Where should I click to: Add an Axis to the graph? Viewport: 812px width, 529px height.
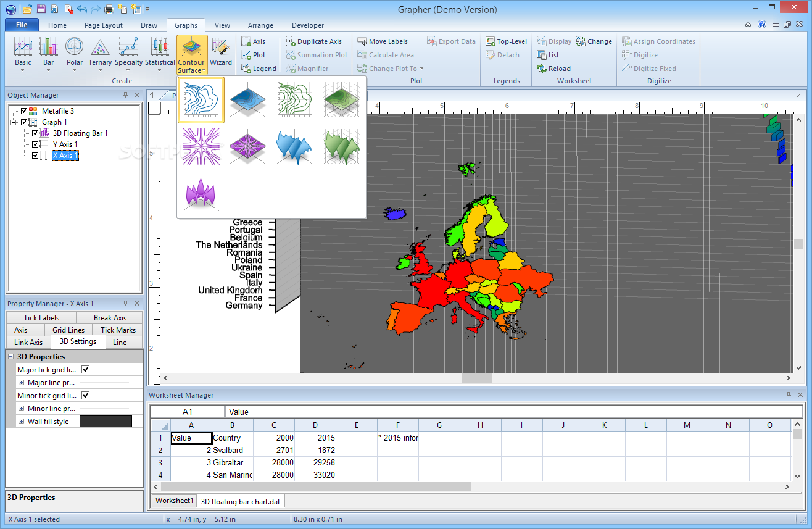coord(253,41)
